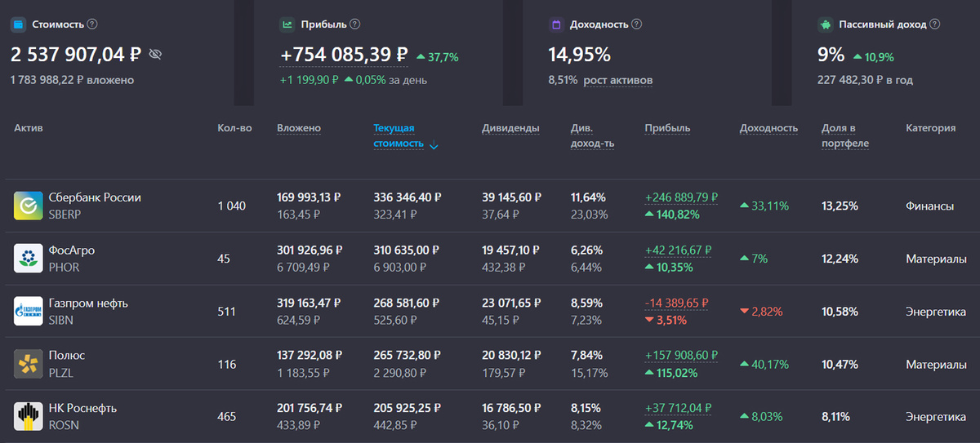Screen dimensions: 980x443
Task: Click the SBERP ticker
Action: pos(65,215)
